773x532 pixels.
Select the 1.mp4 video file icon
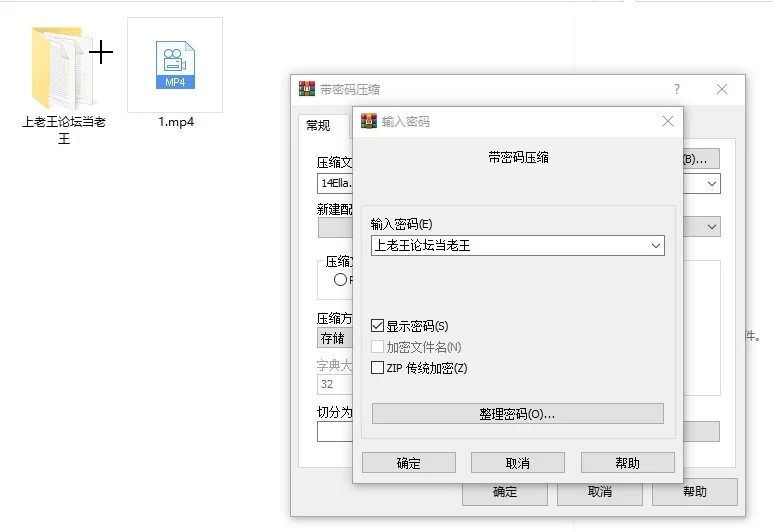coord(175,65)
